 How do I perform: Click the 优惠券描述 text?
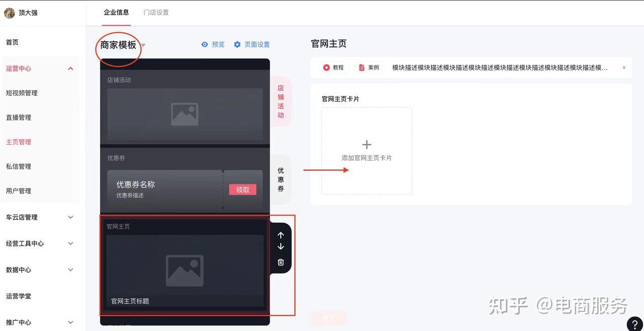click(130, 195)
